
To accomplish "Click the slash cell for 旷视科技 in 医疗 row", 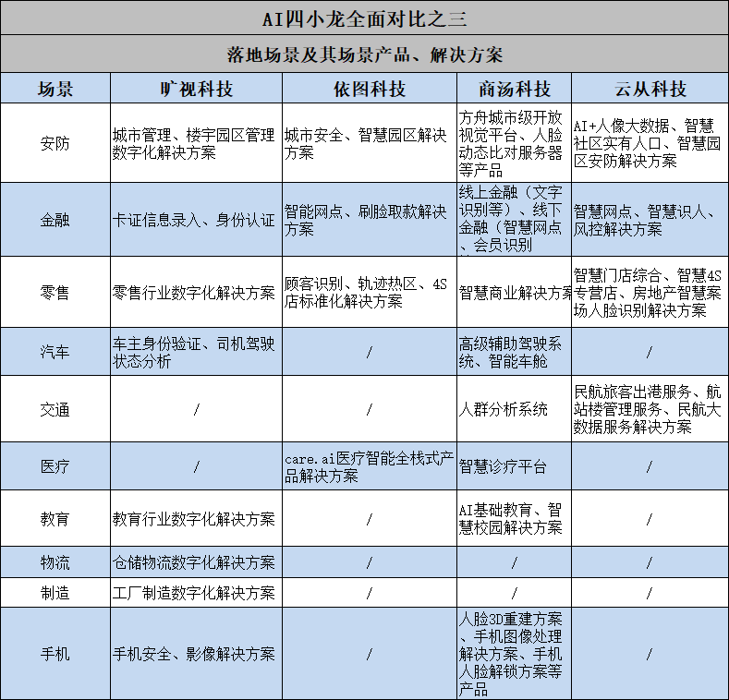I will pyautogui.click(x=196, y=466).
